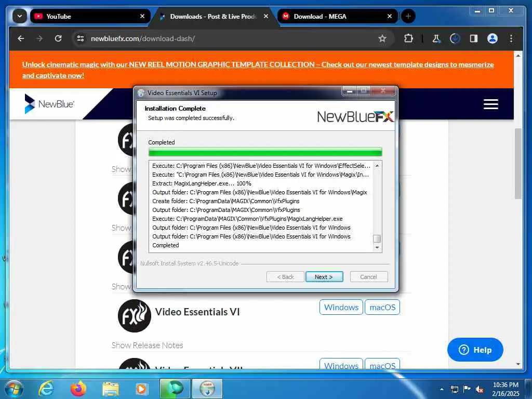Close the Downloads - Post & Live tab
This screenshot has width=532, height=399.
[x=266, y=16]
